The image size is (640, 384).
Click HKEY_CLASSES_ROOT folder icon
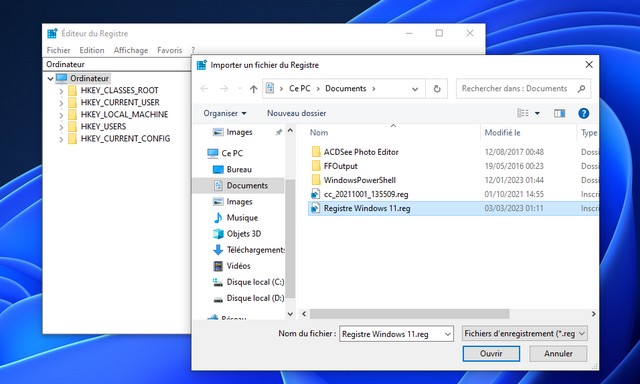pos(72,90)
